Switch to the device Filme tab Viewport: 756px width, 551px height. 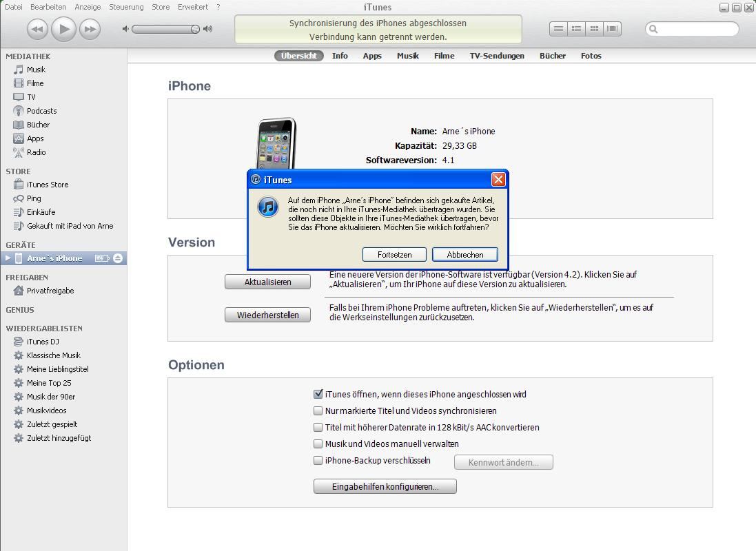444,56
